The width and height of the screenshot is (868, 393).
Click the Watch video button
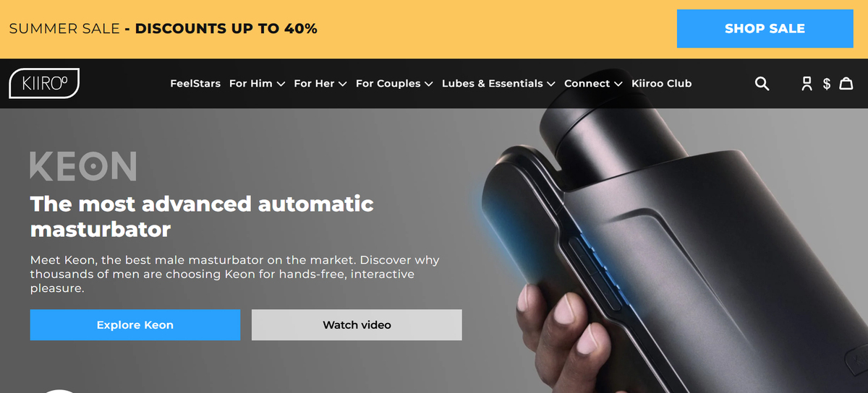coord(357,325)
